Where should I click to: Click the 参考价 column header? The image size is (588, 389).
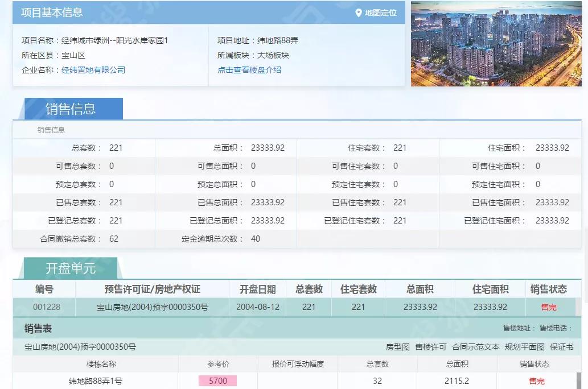(217, 364)
